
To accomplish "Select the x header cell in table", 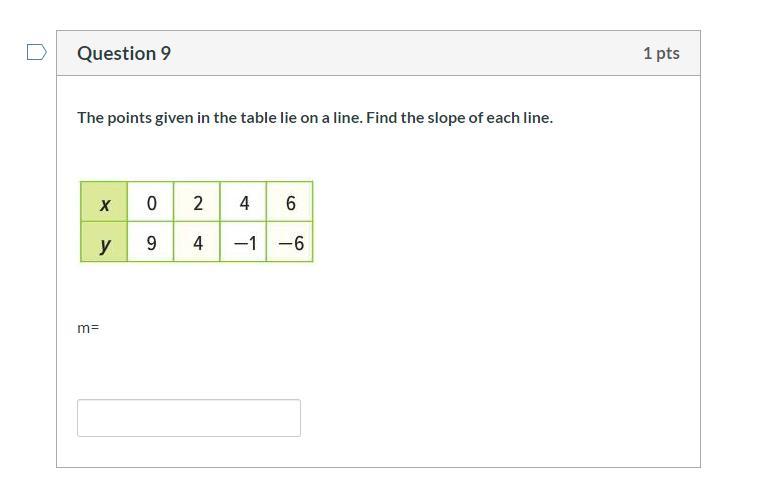I will pyautogui.click(x=104, y=204).
